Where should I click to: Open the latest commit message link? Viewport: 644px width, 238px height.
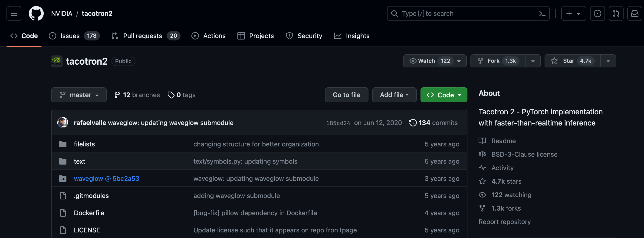click(x=171, y=123)
